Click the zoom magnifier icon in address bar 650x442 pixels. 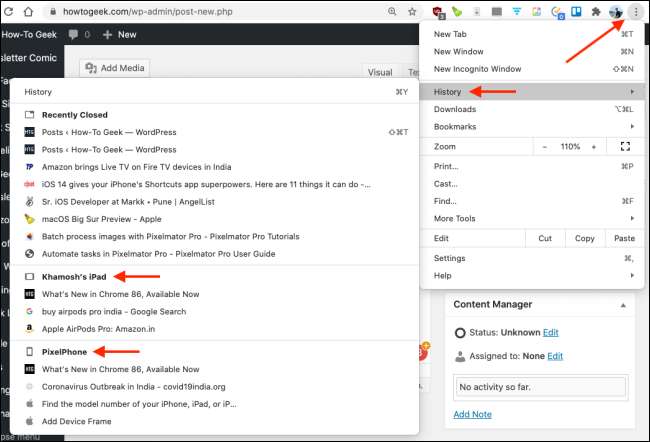pos(391,12)
